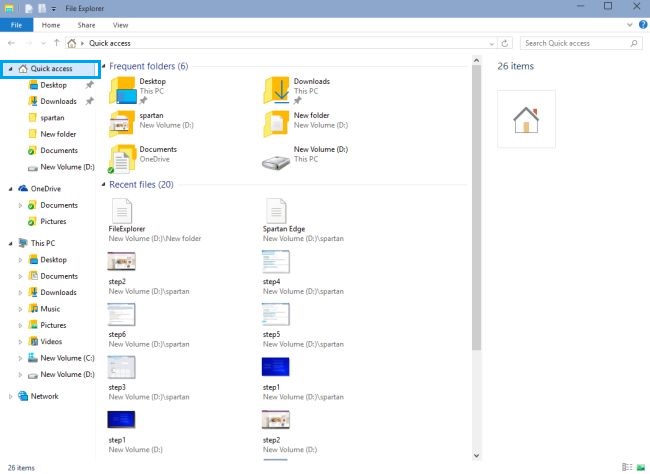Click the Properties icon in title bar
650x474 pixels.
click(29, 8)
